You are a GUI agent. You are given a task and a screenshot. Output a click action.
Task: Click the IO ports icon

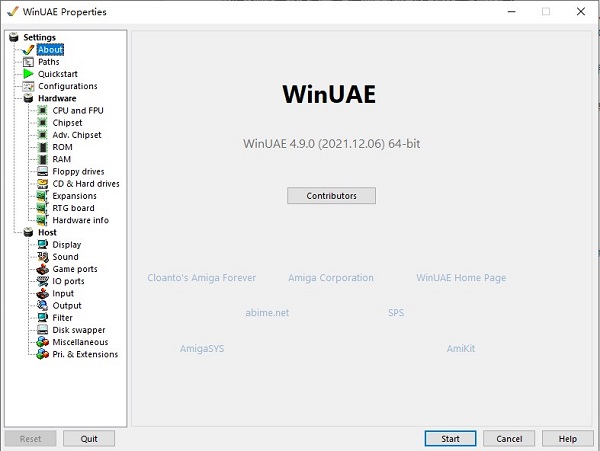pyautogui.click(x=42, y=281)
